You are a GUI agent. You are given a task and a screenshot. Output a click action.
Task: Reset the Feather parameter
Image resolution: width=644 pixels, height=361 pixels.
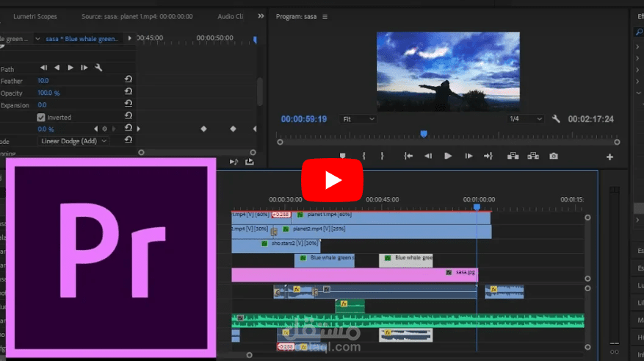click(129, 79)
